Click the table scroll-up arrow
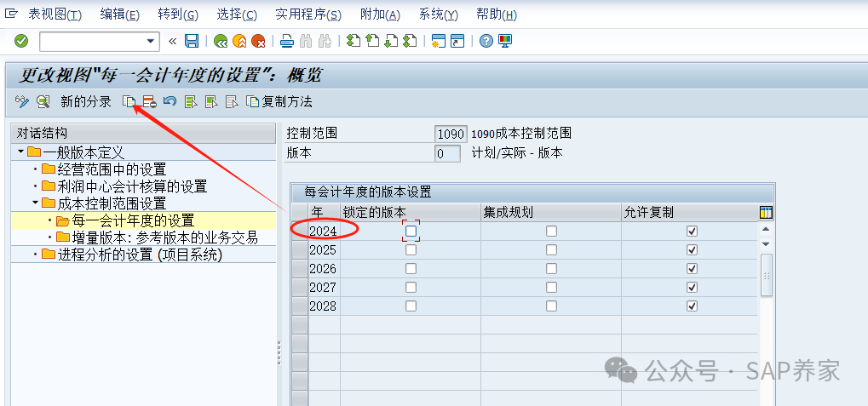This screenshot has height=406, width=868. [x=766, y=230]
